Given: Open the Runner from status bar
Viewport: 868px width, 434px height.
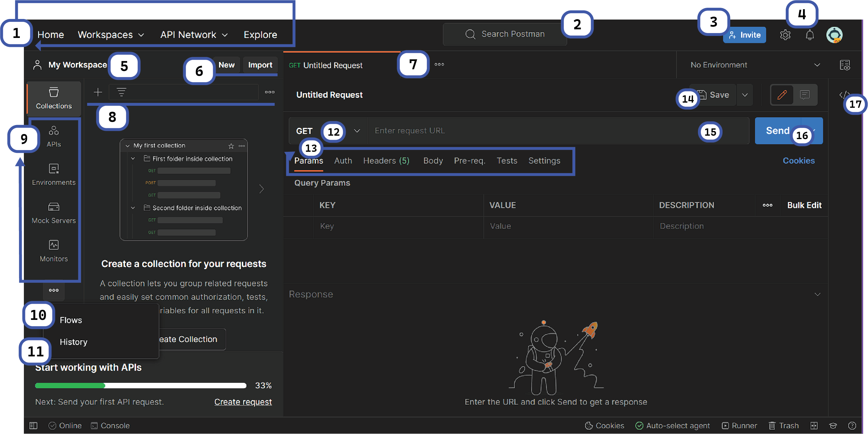Looking at the screenshot, I should (739, 426).
